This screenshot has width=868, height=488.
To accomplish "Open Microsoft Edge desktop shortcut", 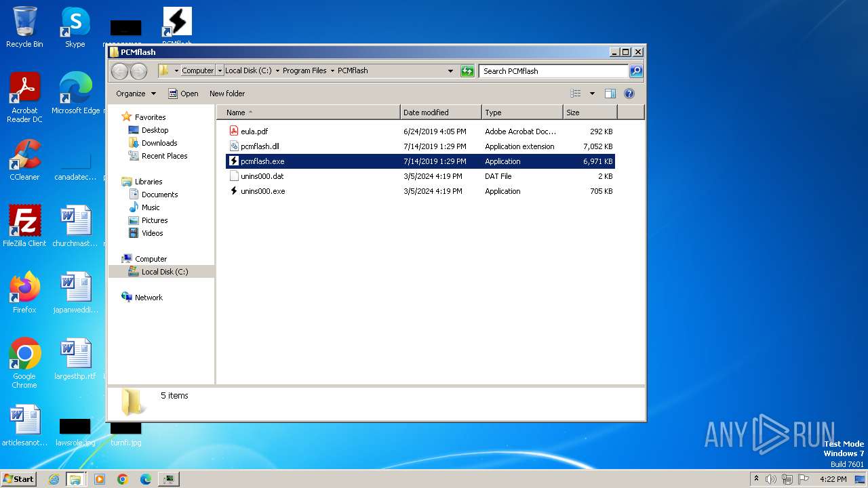I will [x=75, y=93].
